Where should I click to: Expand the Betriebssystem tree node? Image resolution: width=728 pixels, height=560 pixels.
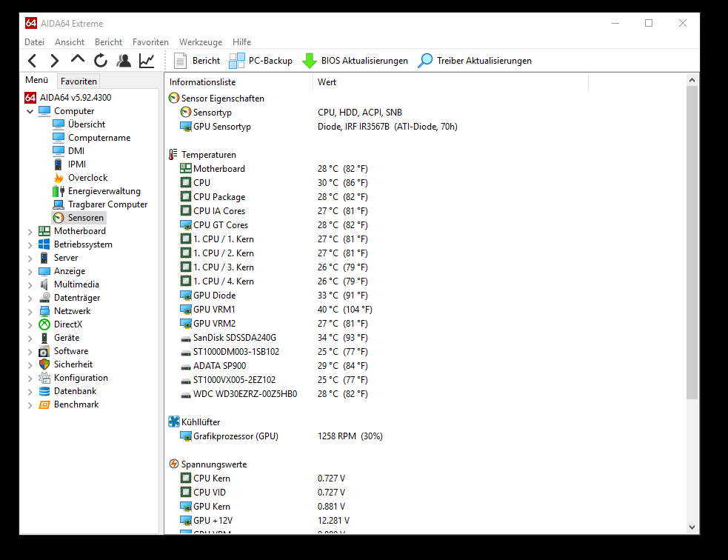point(30,244)
